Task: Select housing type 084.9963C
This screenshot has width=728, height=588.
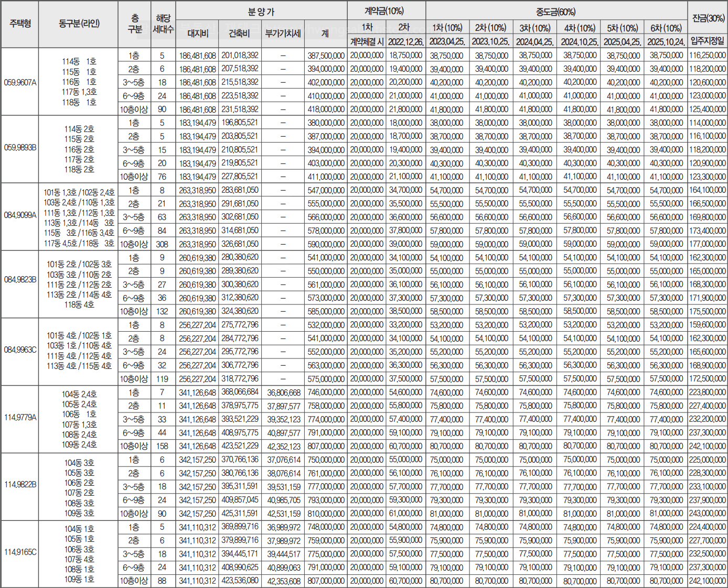Action: (20, 350)
